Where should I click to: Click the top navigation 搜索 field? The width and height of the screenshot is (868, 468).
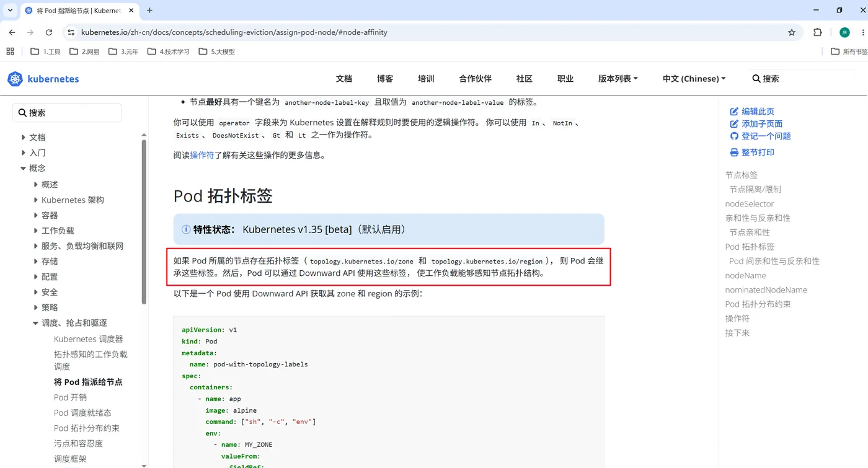[800, 79]
